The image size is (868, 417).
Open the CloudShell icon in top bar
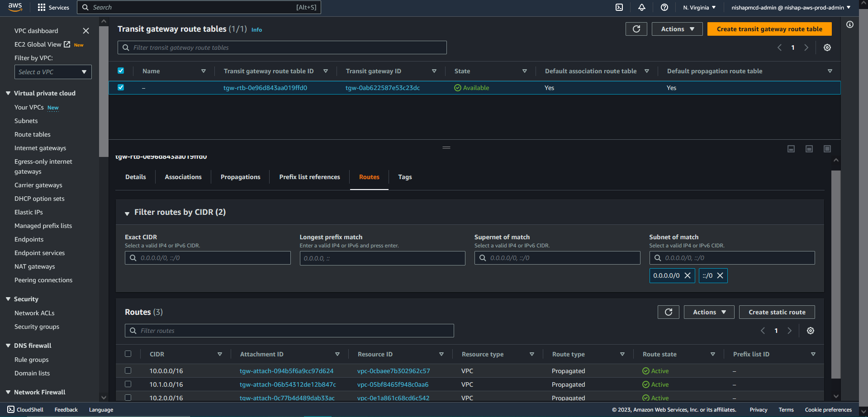click(619, 7)
